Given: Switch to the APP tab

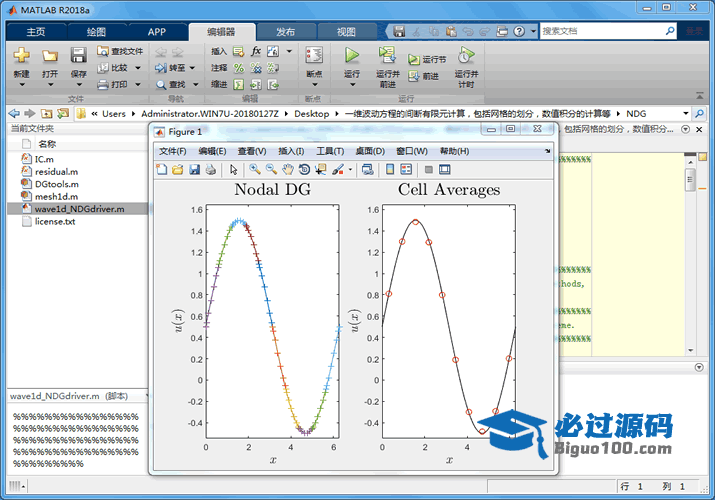Looking at the screenshot, I should click(156, 31).
